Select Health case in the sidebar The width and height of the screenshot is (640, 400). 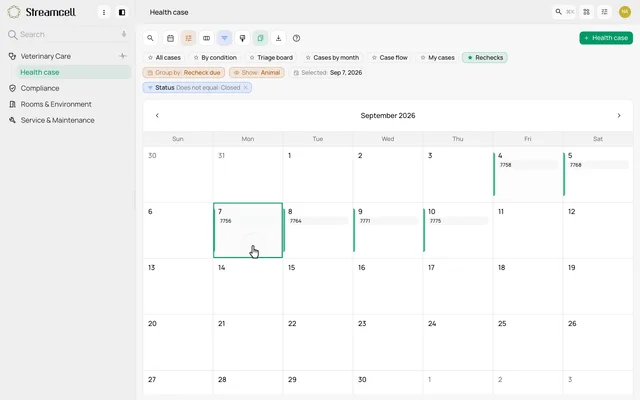[73, 72]
